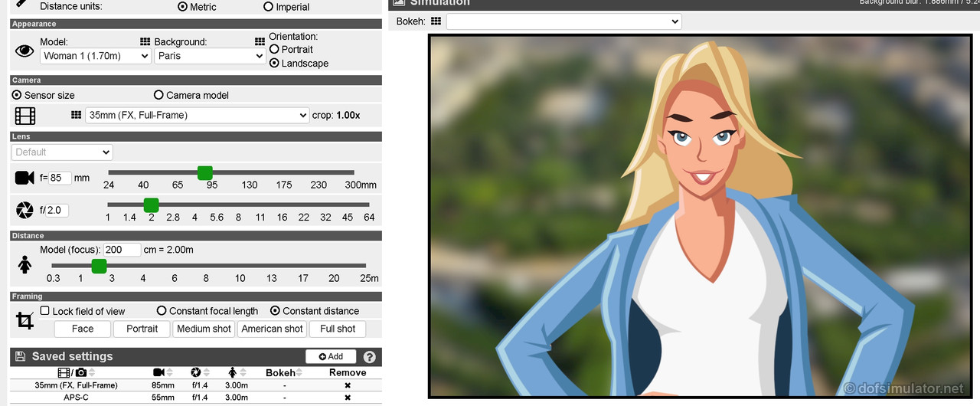This screenshot has width=980, height=406.
Task: Open the lens Default dropdown
Action: 62,152
